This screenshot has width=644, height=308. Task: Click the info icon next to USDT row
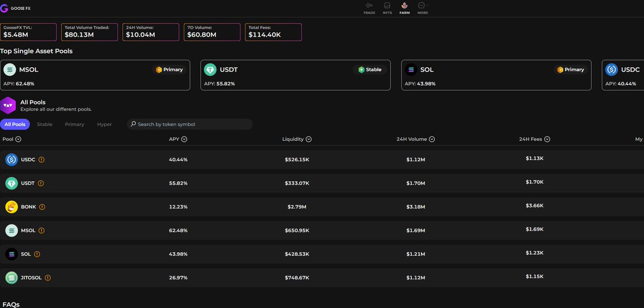[41, 183]
